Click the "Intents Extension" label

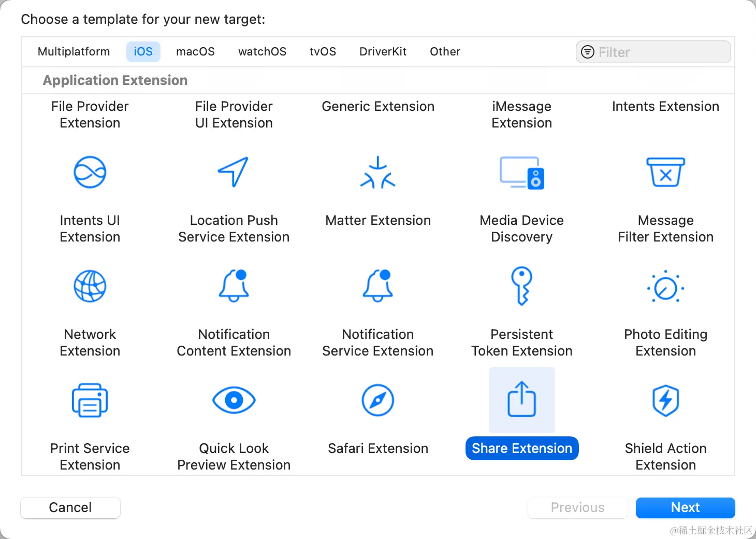(x=666, y=106)
